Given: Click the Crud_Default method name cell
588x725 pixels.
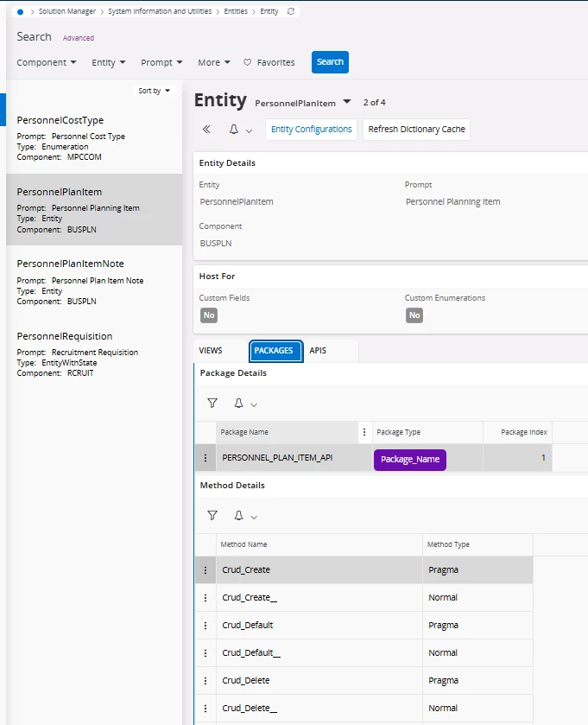Looking at the screenshot, I should 319,626.
